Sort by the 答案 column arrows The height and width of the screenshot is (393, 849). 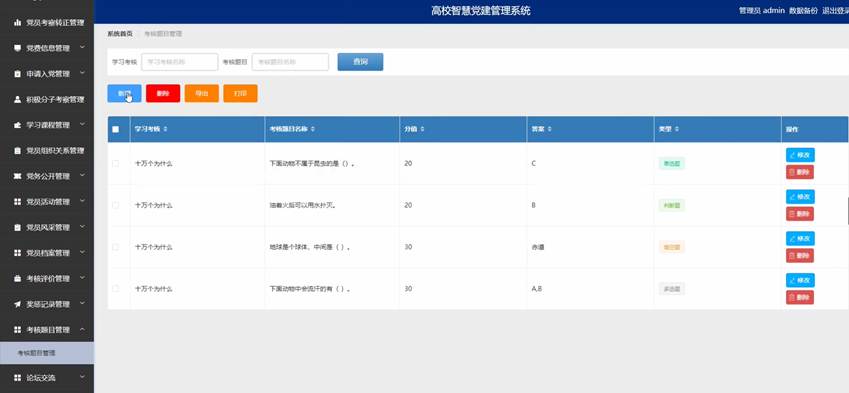(550, 129)
